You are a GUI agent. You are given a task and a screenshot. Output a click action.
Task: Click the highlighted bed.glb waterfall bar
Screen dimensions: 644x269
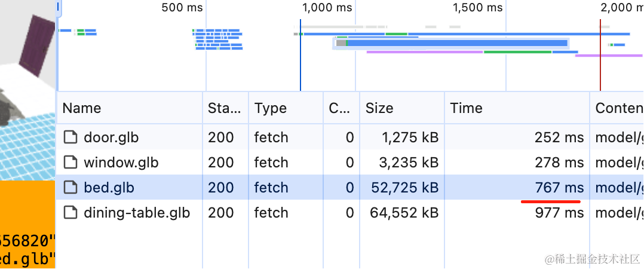[x=452, y=43]
